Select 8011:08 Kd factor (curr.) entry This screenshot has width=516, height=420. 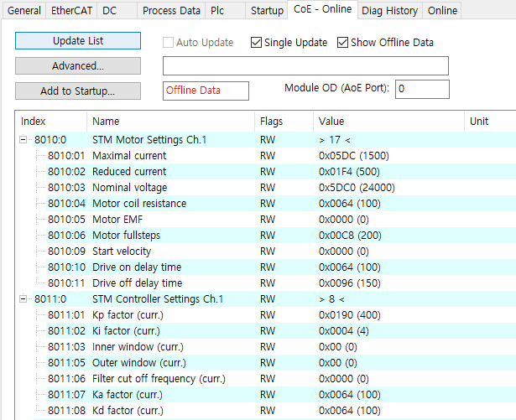point(281,411)
